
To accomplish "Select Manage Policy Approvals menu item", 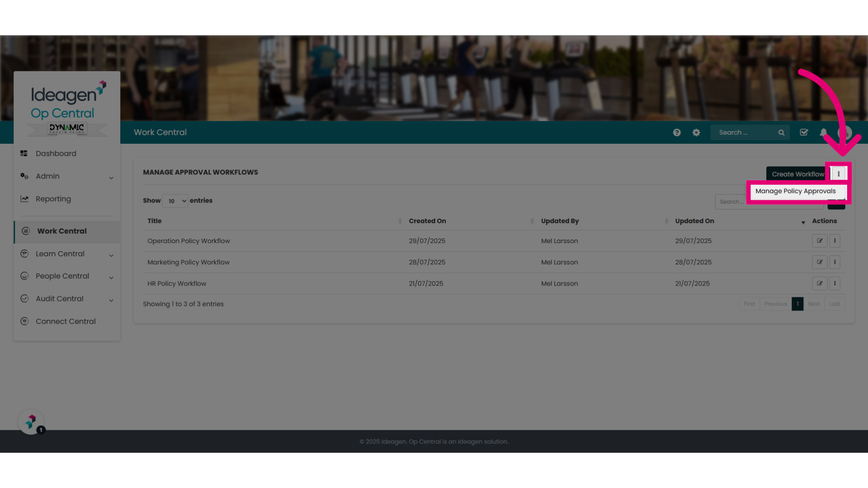I will coord(796,191).
